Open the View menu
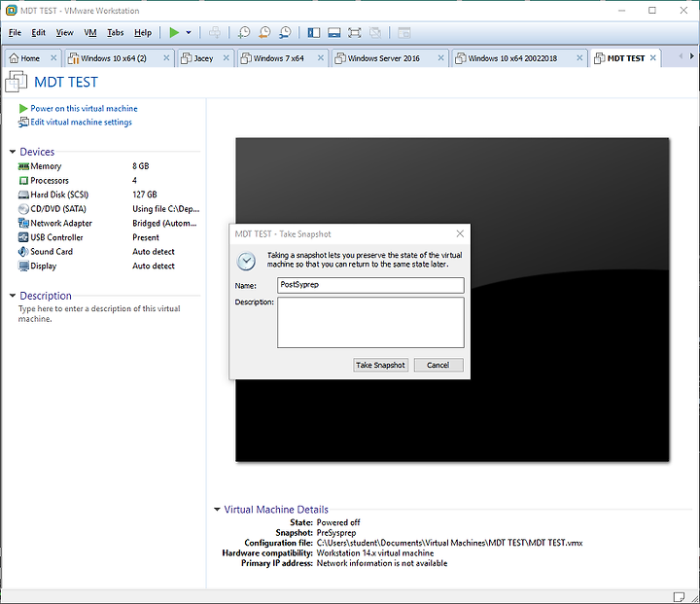The width and height of the screenshot is (700, 604). point(65,33)
